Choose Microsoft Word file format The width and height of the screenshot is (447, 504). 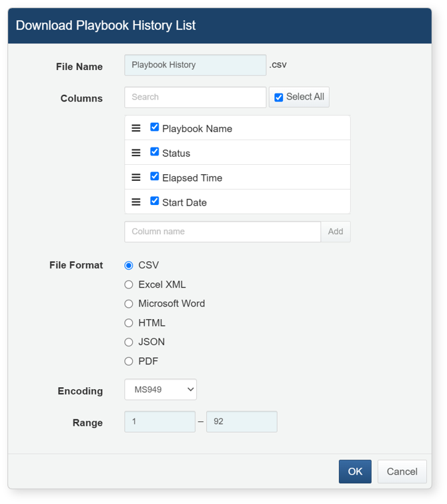129,304
